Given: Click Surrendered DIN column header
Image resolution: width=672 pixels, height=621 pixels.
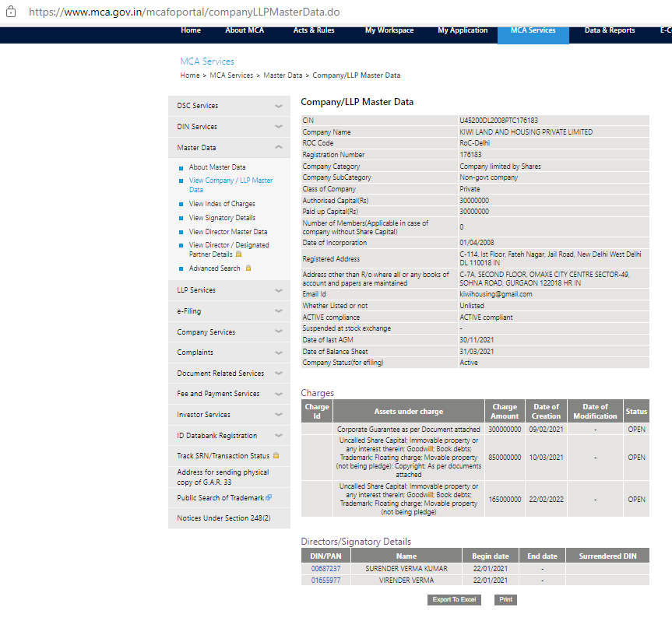Looking at the screenshot, I should [x=607, y=556].
